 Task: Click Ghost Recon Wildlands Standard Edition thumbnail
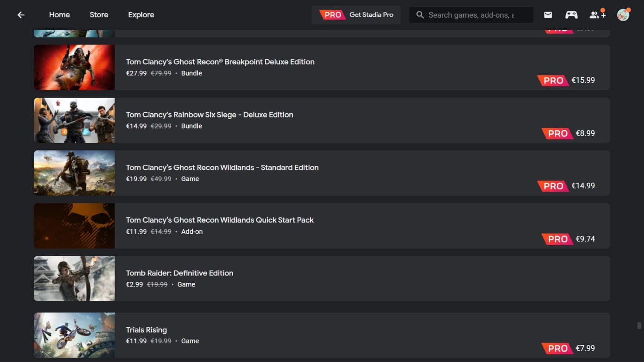[74, 173]
